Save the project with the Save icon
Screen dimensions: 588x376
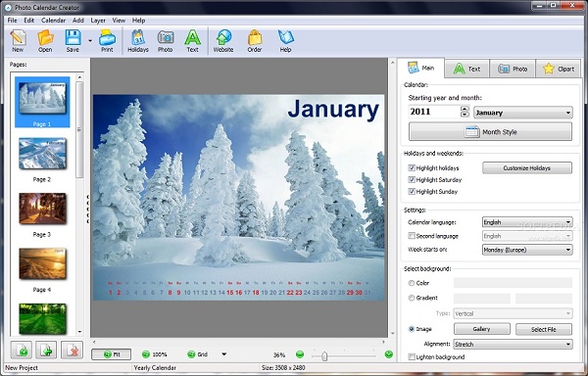[x=73, y=41]
